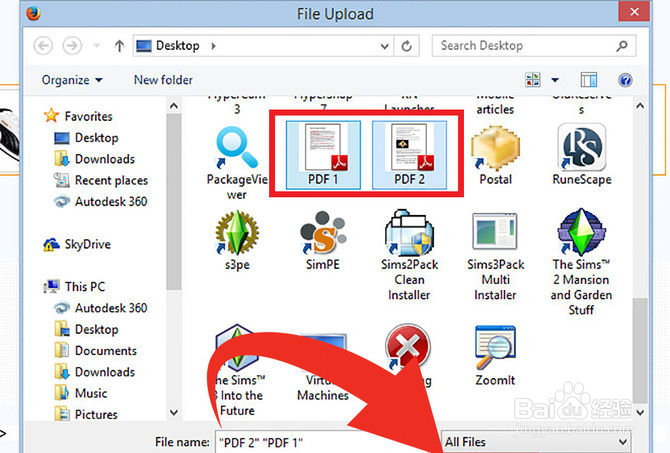Image resolution: width=670 pixels, height=453 pixels.
Task: Open Desktop under This PC
Action: (x=86, y=329)
